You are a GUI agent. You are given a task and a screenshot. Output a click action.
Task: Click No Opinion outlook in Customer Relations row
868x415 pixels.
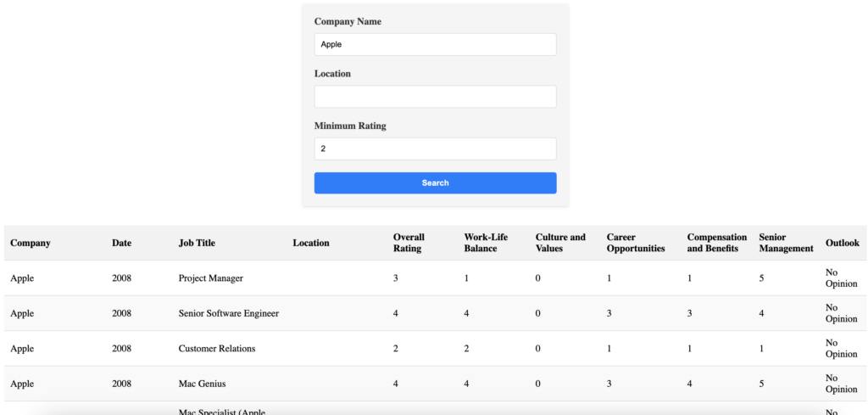[842, 349]
